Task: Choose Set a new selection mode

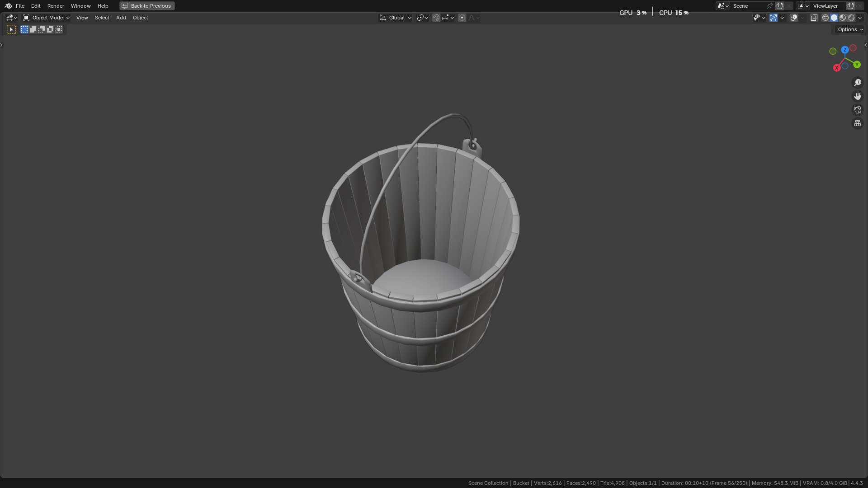Action: click(x=24, y=29)
